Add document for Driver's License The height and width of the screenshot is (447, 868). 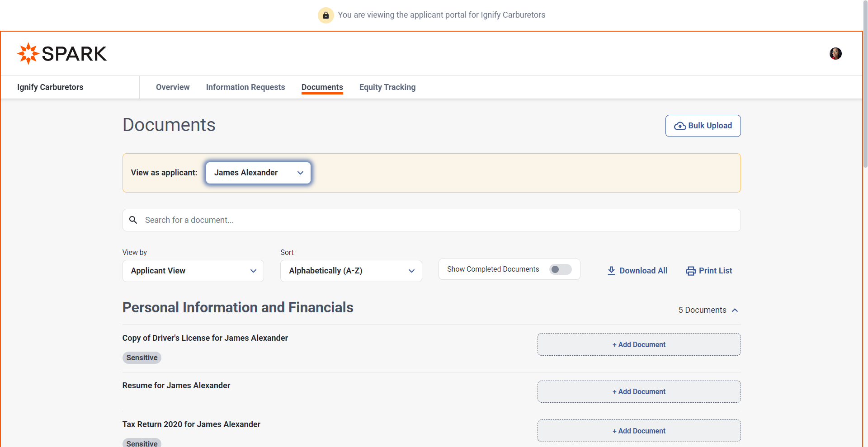639,344
